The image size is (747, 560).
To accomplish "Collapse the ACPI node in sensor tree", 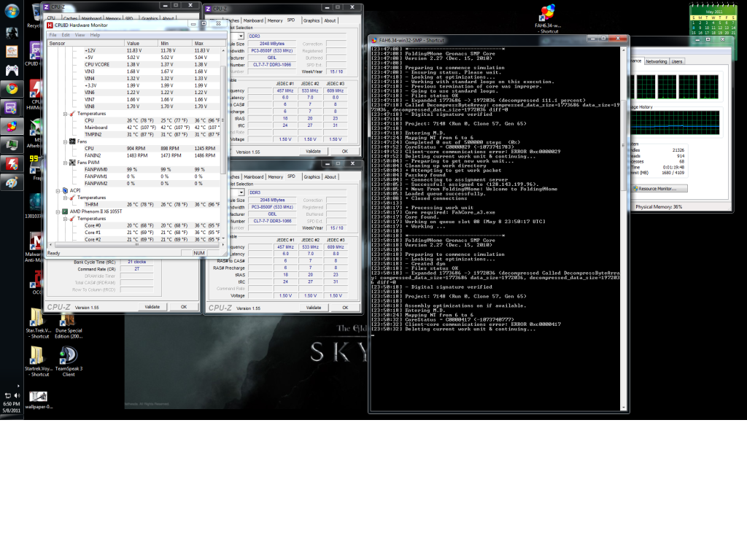I will click(58, 190).
